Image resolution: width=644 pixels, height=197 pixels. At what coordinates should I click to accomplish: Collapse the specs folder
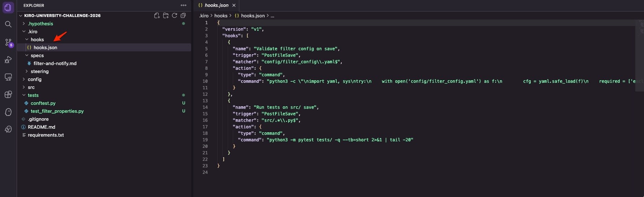tap(27, 55)
